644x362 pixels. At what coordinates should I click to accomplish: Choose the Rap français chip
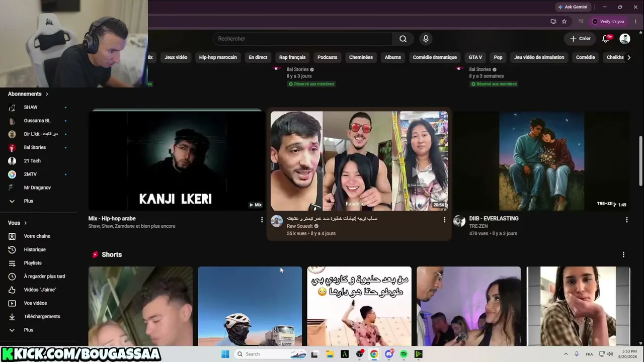coord(292,57)
